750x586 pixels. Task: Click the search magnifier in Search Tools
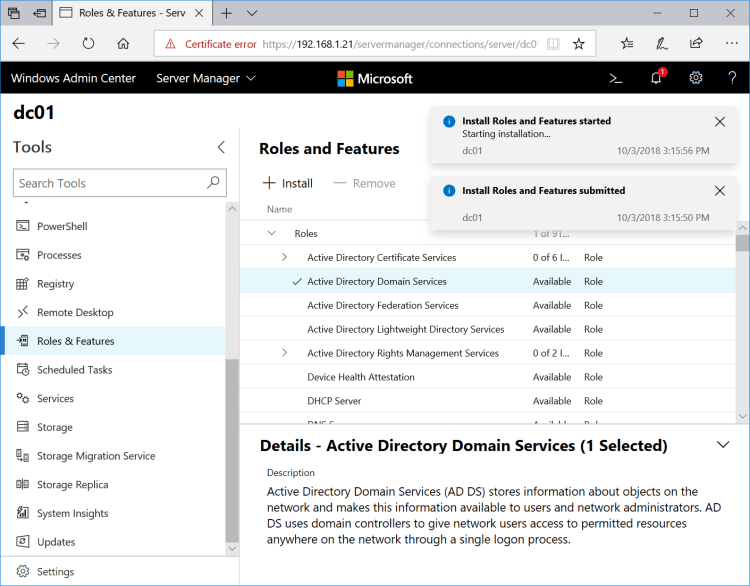coord(213,183)
